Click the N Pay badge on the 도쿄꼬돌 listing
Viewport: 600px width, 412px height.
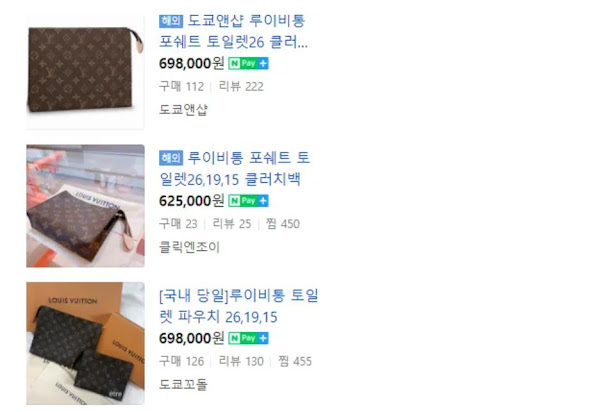tap(248, 338)
